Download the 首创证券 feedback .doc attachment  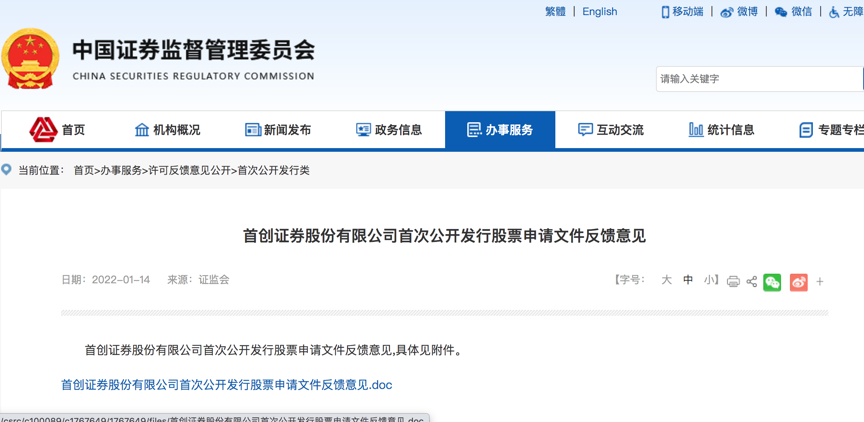click(x=226, y=384)
